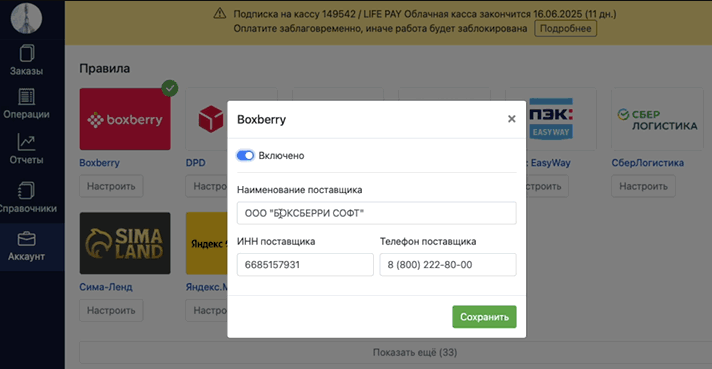Click the Boxberry logo tile
Image resolution: width=712 pixels, height=369 pixels.
(125, 119)
